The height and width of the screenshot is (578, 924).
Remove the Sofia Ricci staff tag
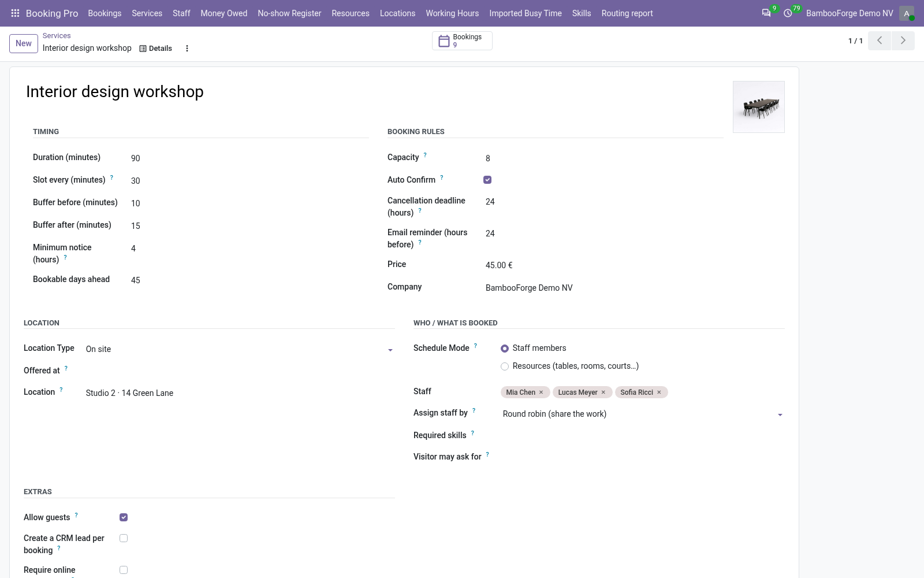click(x=659, y=392)
